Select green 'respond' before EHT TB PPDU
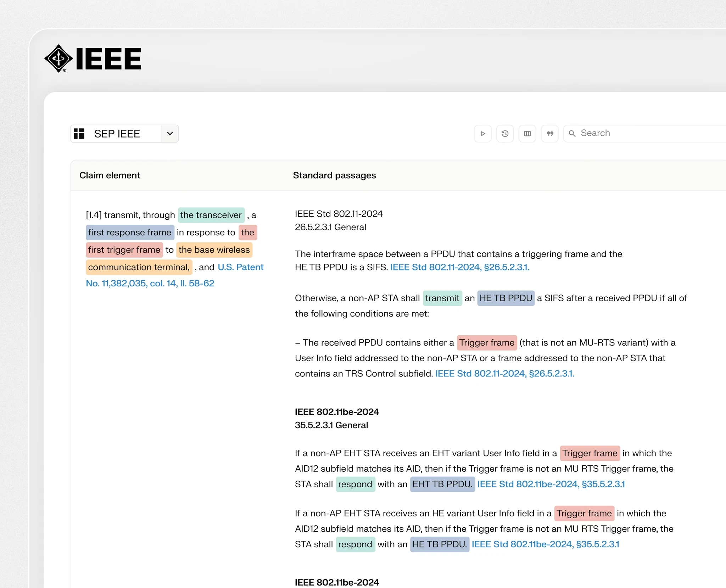 (355, 484)
